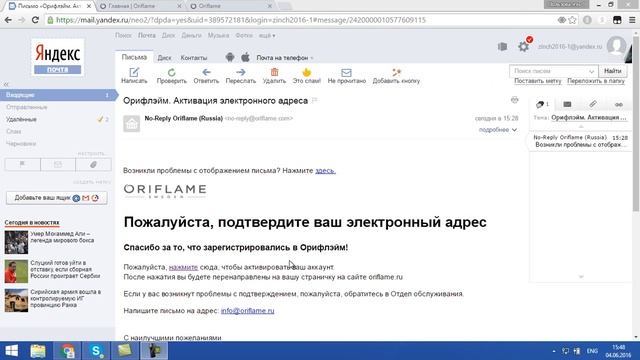Image resolution: width=640 pixels, height=360 pixels.
Task: Click the Проверить refresh mail icon
Action: pyautogui.click(x=171, y=72)
